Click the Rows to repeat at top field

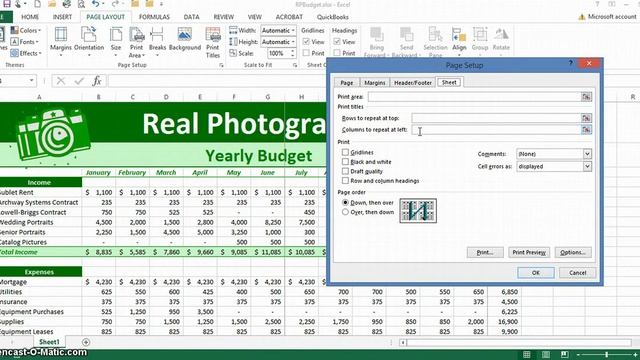click(496, 118)
